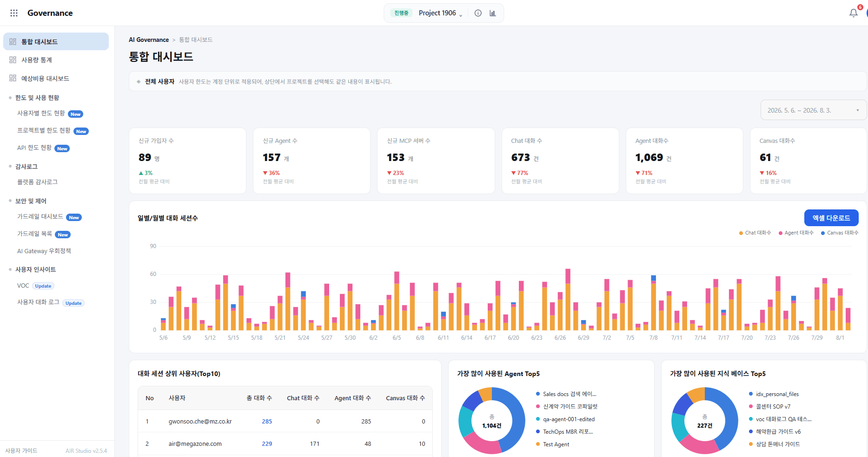The width and height of the screenshot is (868, 457).
Task: Toggle Chat 대화수 series in chart legend
Action: [755, 233]
